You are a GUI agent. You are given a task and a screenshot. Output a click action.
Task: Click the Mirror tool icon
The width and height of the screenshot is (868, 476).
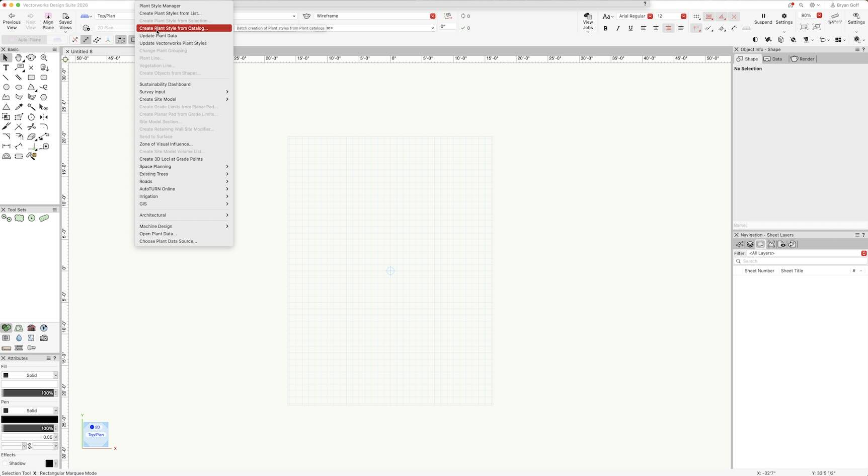tap(44, 117)
